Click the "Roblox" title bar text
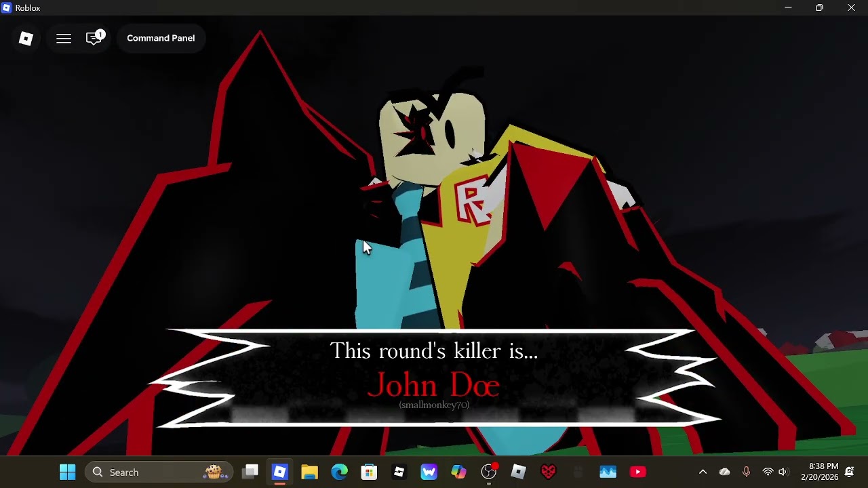Viewport: 868px width, 488px height. click(28, 8)
